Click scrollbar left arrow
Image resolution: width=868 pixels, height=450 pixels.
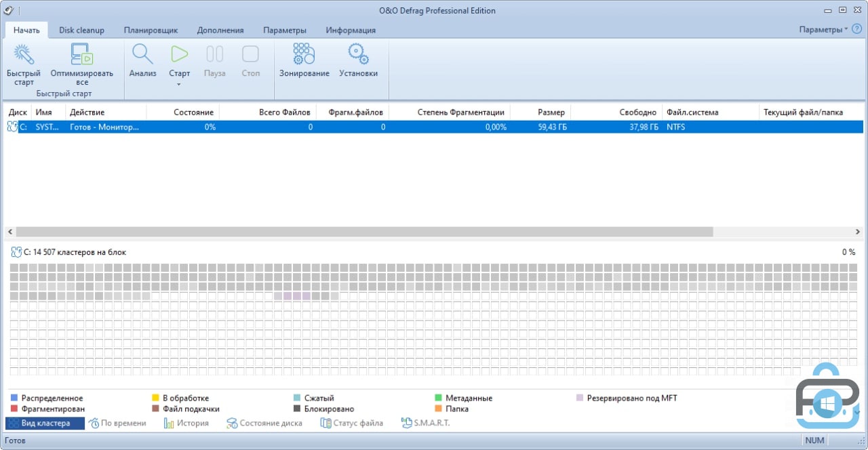pyautogui.click(x=9, y=232)
